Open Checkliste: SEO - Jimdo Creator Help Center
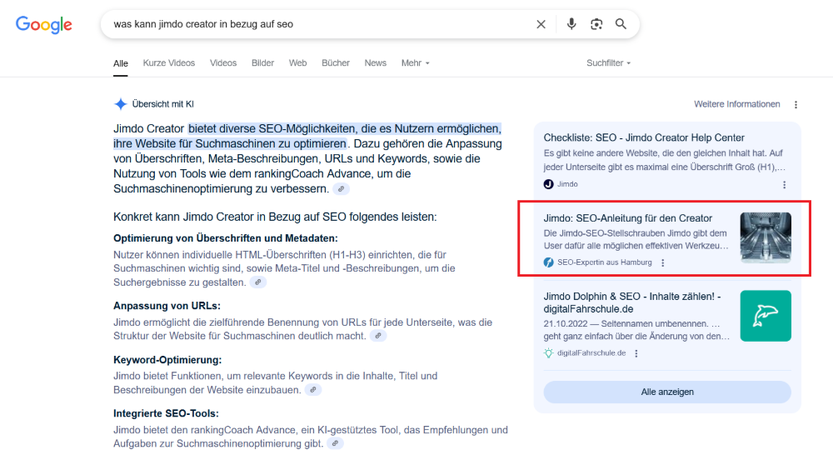The image size is (833, 450). tap(644, 138)
